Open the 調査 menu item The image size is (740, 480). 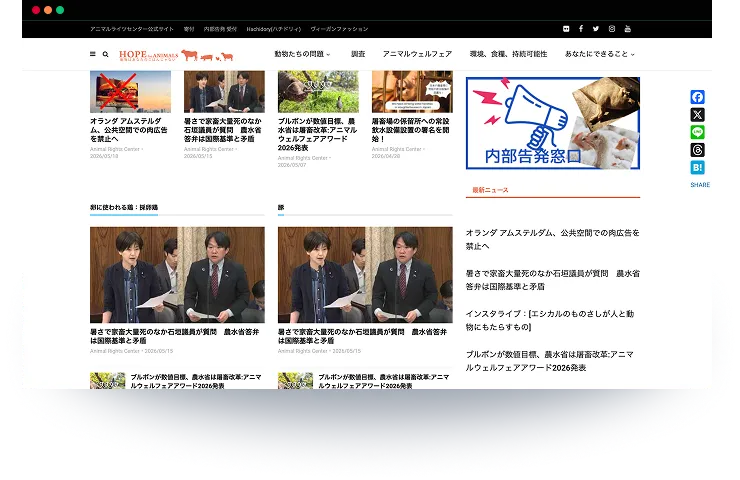(x=358, y=54)
